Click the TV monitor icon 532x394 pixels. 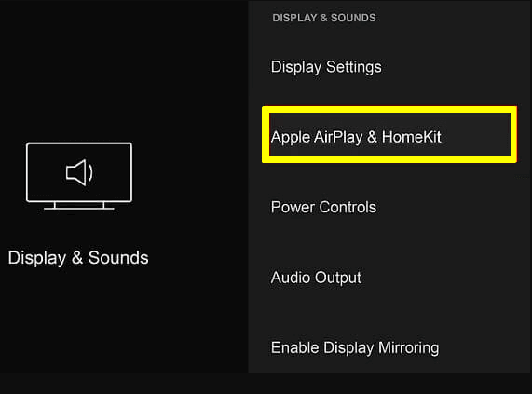point(79,176)
